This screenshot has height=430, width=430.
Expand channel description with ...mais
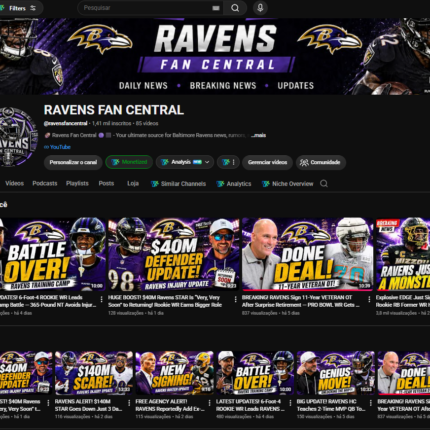pyautogui.click(x=258, y=135)
